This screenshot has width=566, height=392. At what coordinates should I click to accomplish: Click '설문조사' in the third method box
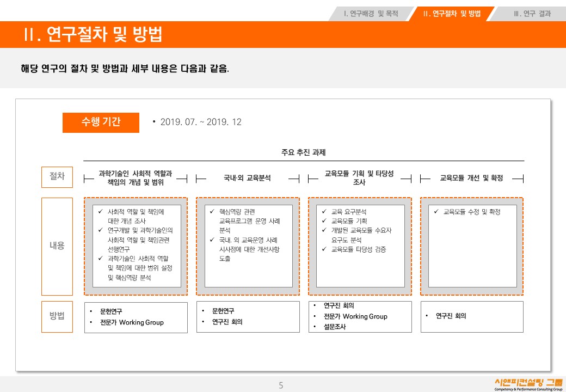335,327
